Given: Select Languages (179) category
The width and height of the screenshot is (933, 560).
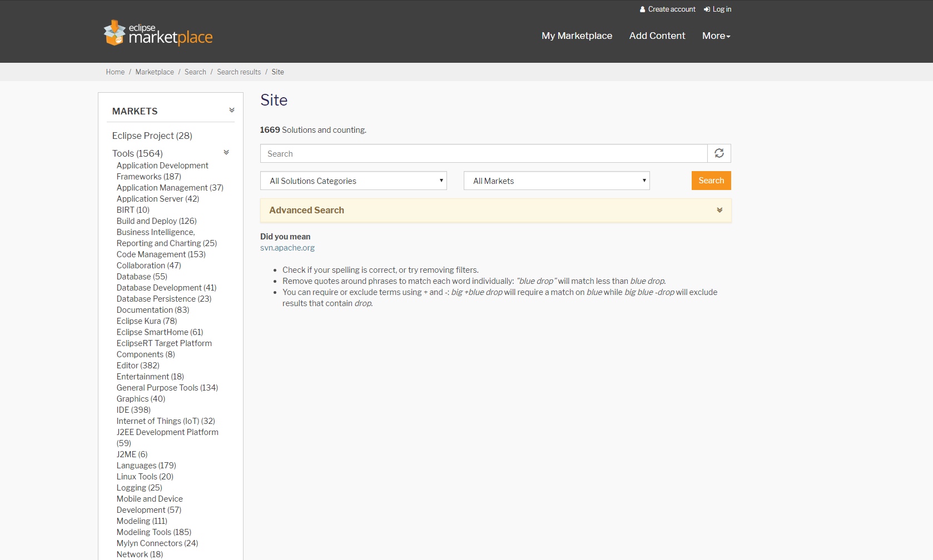Looking at the screenshot, I should [146, 466].
